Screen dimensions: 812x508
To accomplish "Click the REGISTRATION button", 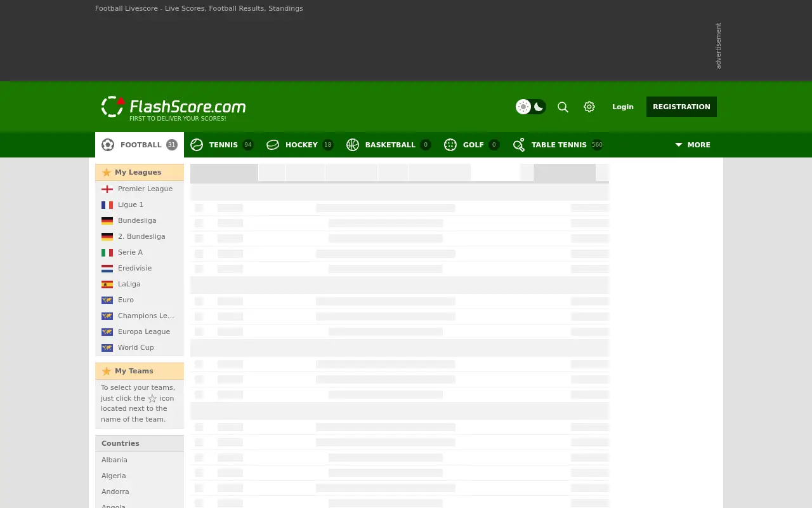I will tap(681, 107).
